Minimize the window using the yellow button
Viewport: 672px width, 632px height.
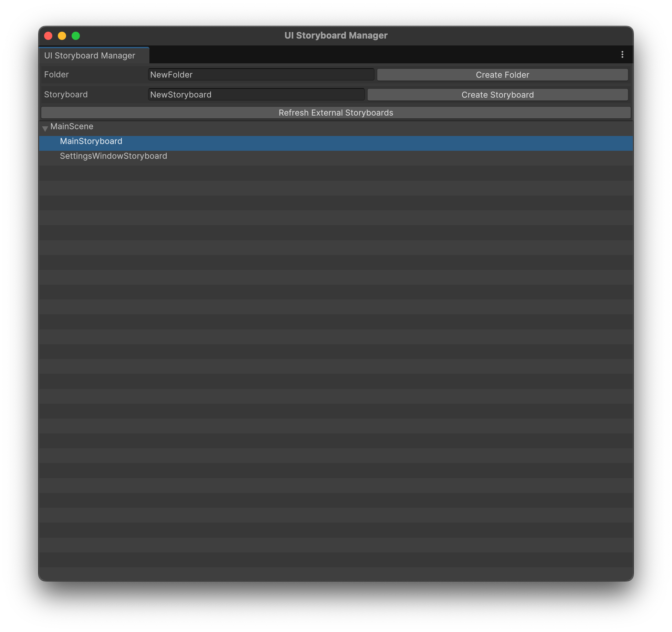click(62, 36)
